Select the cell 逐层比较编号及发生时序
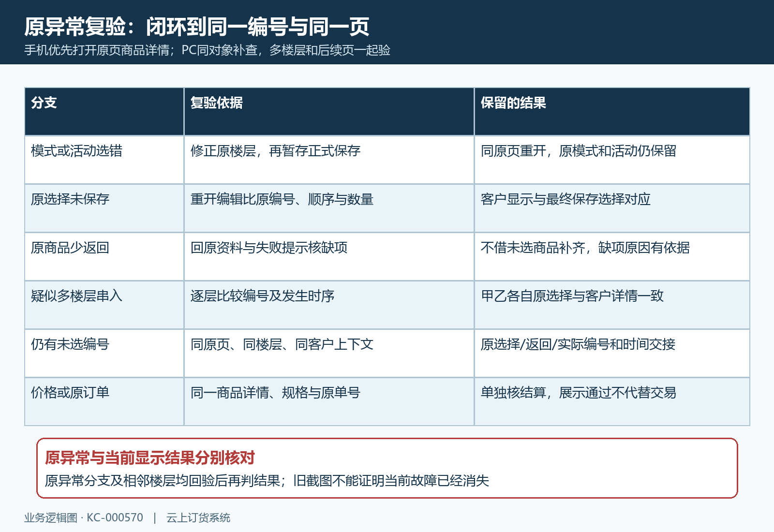 [329, 305]
